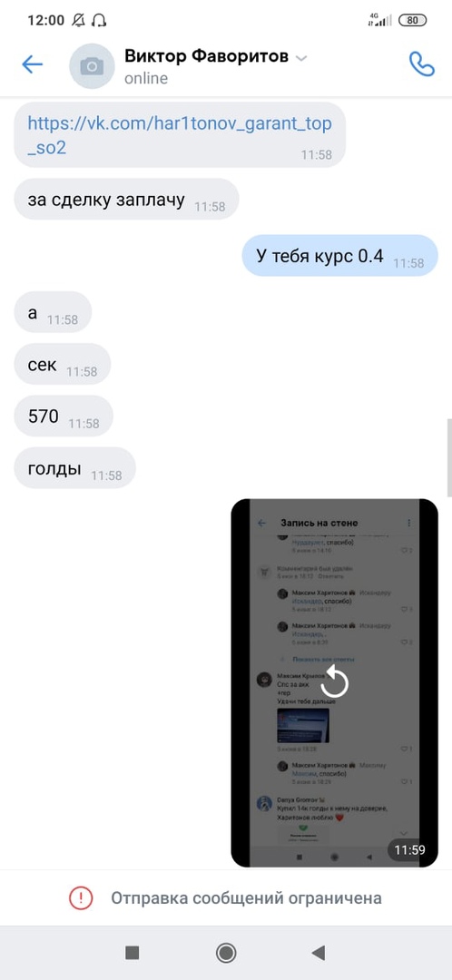Select the message 'за сделку заплачу'
The image size is (452, 980).
pos(126,200)
